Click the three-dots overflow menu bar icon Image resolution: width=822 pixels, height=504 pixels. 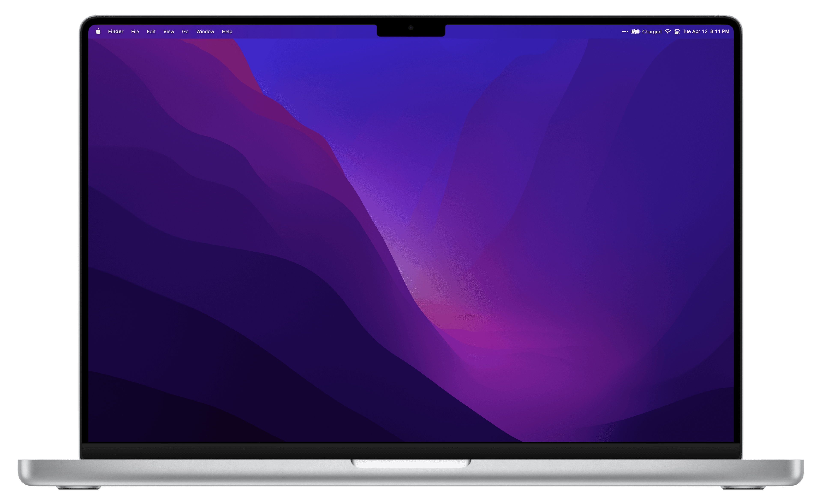(625, 31)
